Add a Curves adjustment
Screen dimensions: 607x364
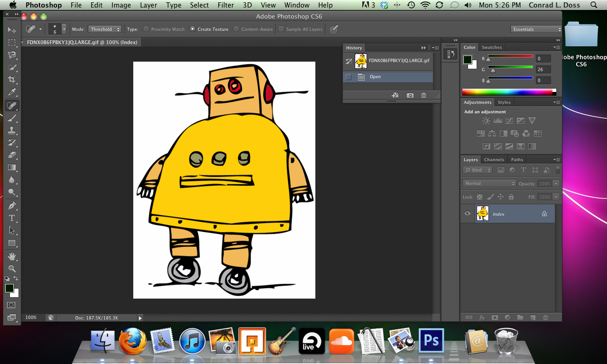(509, 121)
